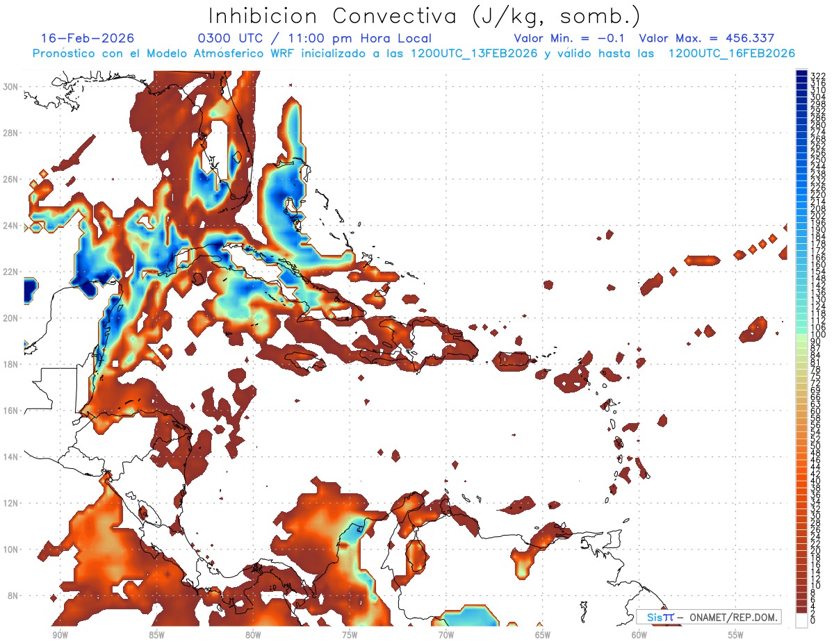The height and width of the screenshot is (644, 834).
Task: Click the "26N" latitude label
Action: coord(12,179)
